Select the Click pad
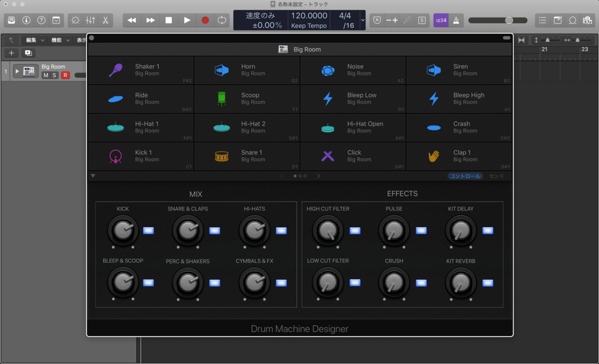The image size is (599, 364). [353, 157]
